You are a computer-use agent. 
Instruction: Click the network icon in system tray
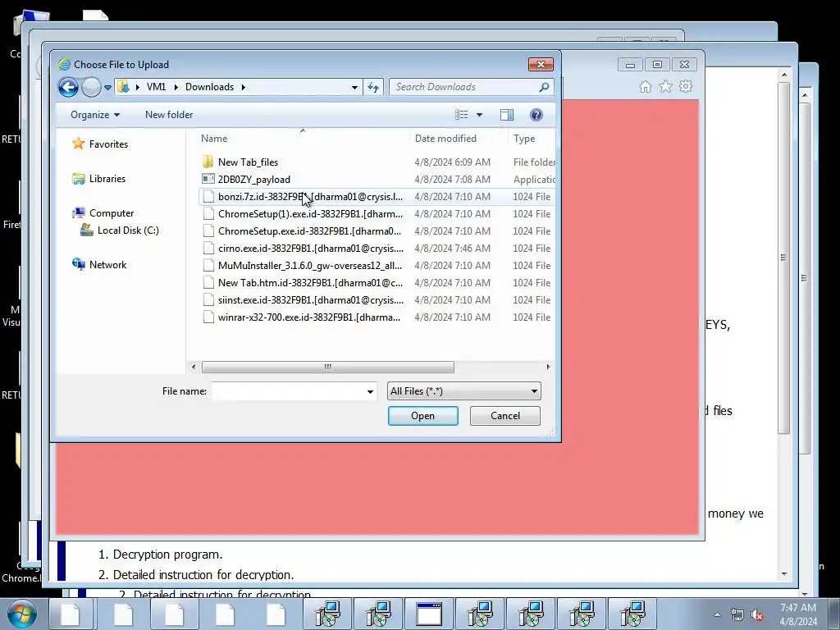(x=737, y=614)
